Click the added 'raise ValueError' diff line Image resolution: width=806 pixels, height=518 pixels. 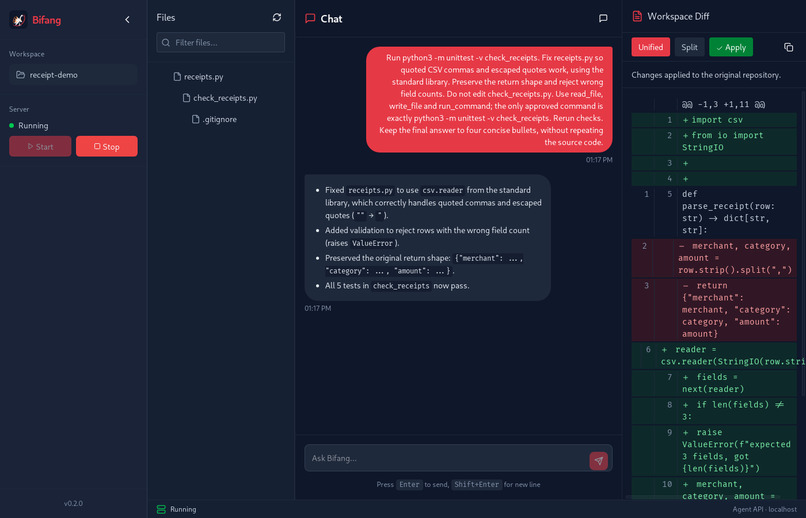click(x=714, y=450)
